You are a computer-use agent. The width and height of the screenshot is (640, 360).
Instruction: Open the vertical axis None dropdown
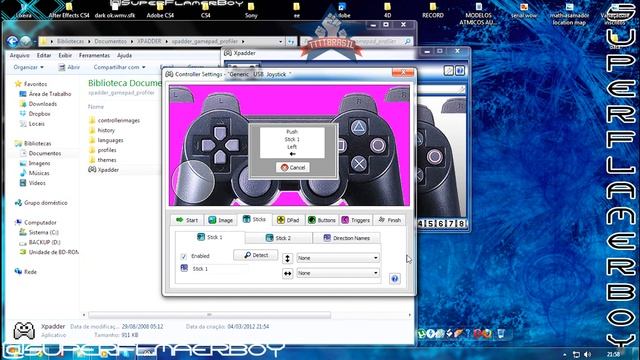[338, 258]
